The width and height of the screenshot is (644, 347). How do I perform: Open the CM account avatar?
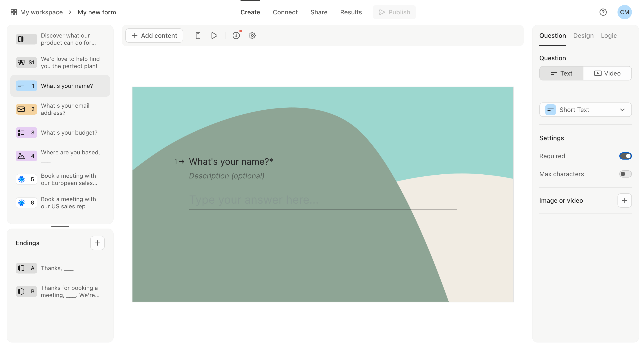(624, 12)
